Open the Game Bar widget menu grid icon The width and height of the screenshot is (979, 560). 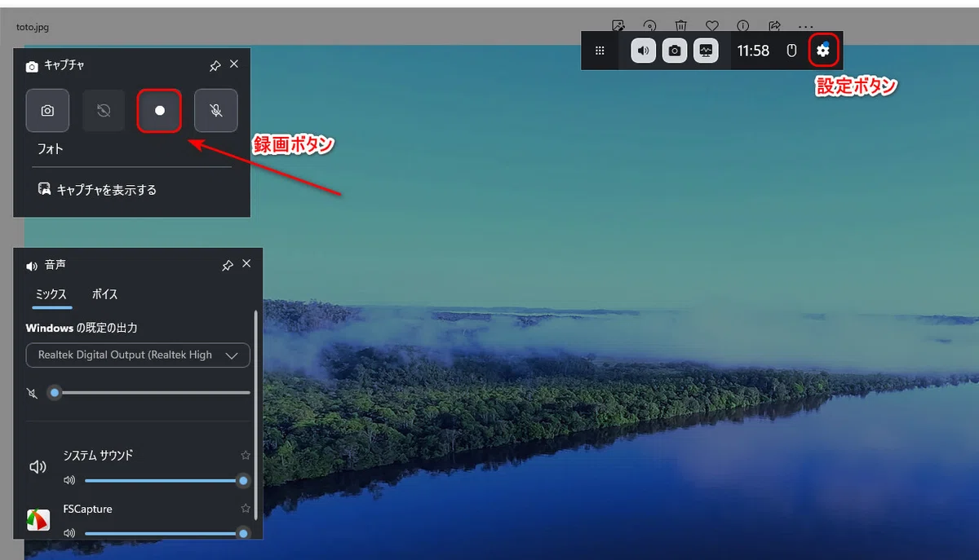pos(600,51)
